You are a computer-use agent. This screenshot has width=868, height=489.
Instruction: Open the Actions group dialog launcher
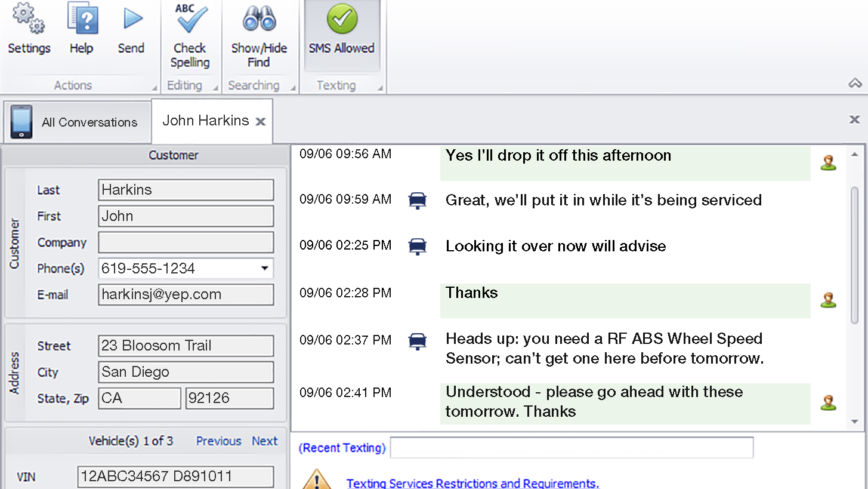pyautogui.click(x=155, y=88)
